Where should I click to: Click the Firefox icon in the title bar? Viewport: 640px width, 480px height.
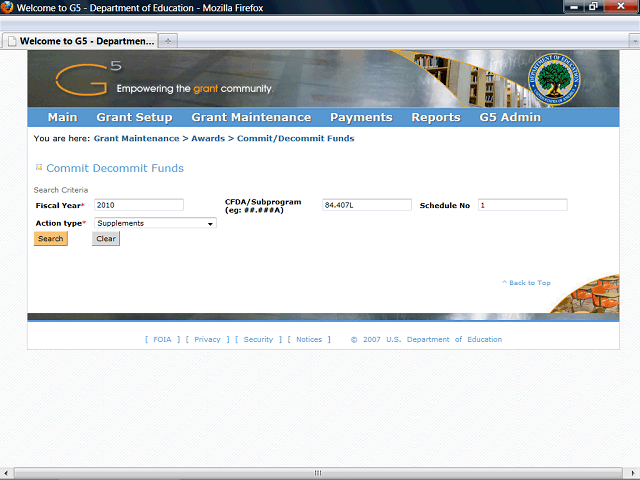click(7, 7)
